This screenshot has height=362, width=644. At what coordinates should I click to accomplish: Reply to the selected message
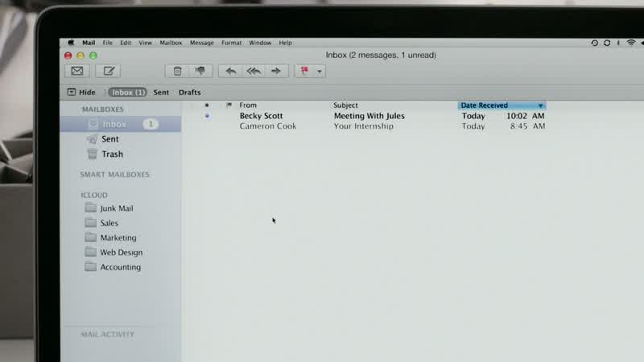point(231,71)
